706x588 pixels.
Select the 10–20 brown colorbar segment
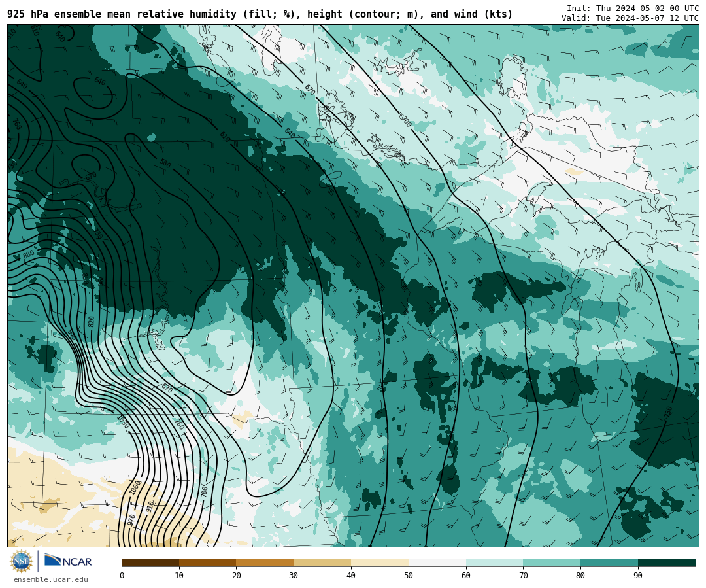click(208, 562)
